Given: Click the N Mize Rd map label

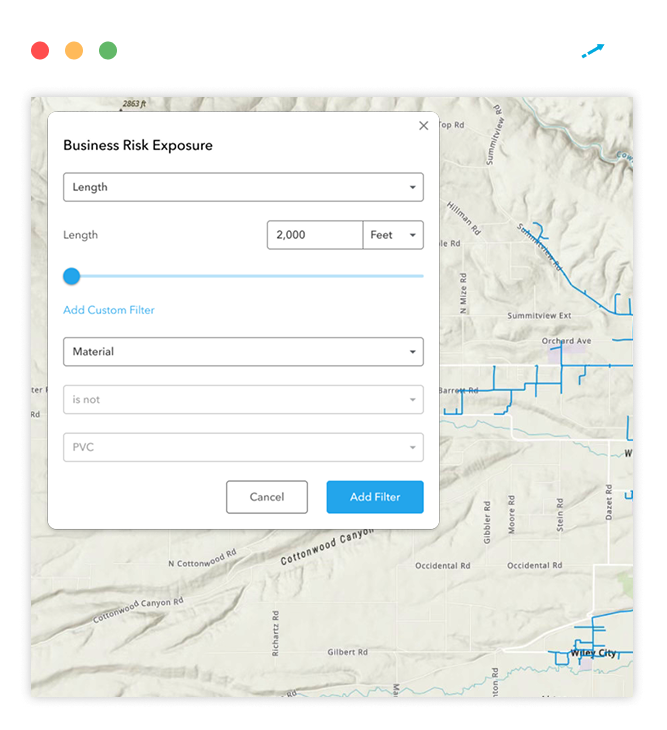Looking at the screenshot, I should 463,293.
